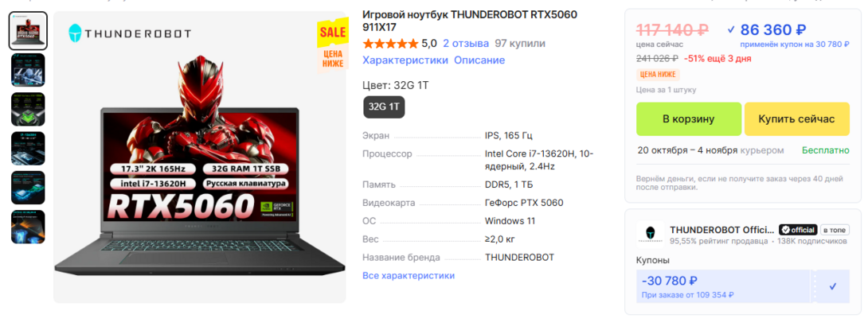Click the official verified badge

coord(798,230)
